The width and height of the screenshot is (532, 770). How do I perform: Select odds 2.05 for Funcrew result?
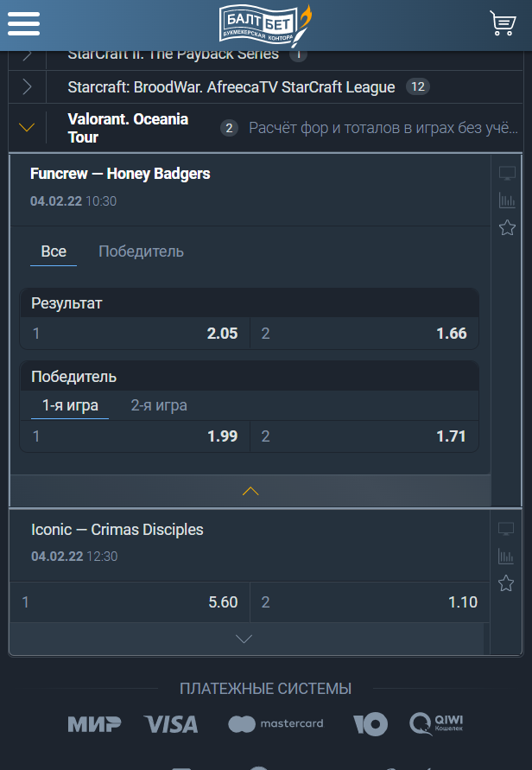(135, 334)
